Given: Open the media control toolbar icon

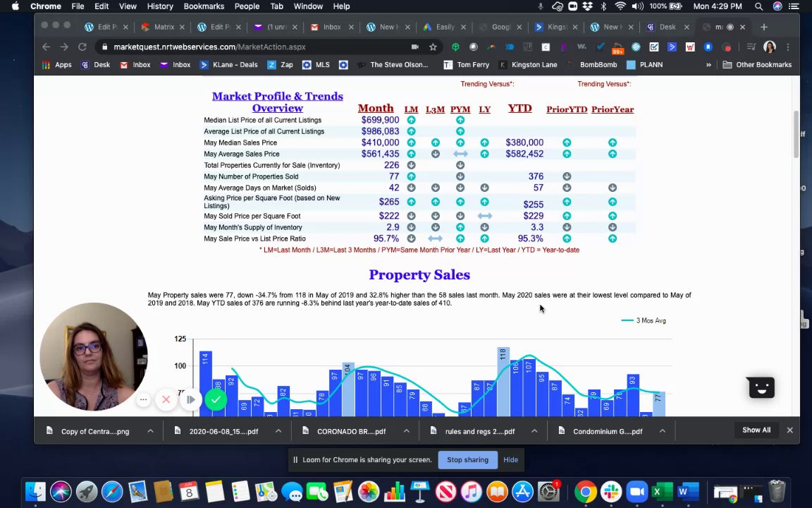Looking at the screenshot, I should [751, 47].
